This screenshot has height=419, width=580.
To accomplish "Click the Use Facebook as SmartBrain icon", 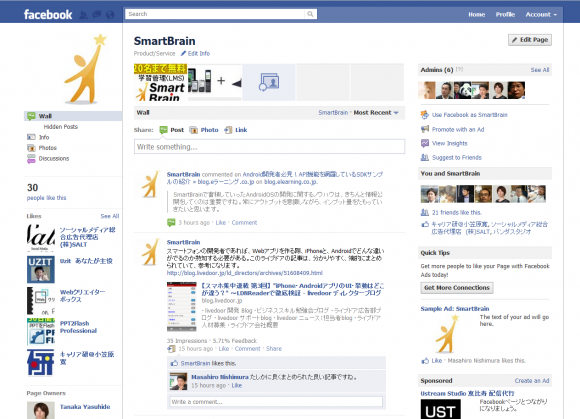I will [425, 115].
